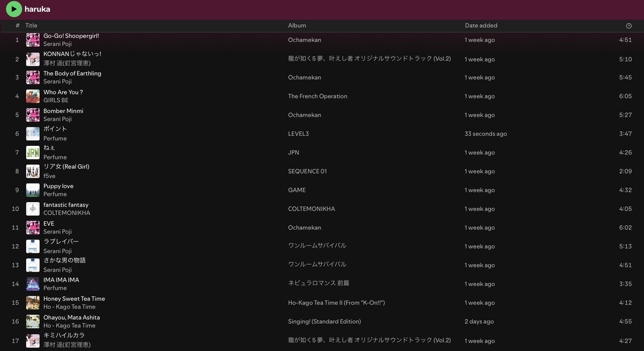Click the "33 seconds ago" date cell
The width and height of the screenshot is (644, 351).
coord(486,134)
